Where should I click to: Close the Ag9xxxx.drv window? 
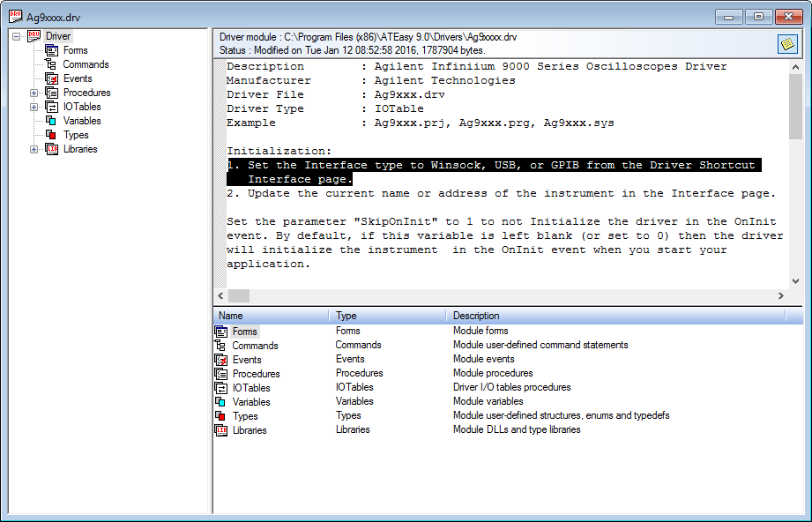[x=789, y=17]
